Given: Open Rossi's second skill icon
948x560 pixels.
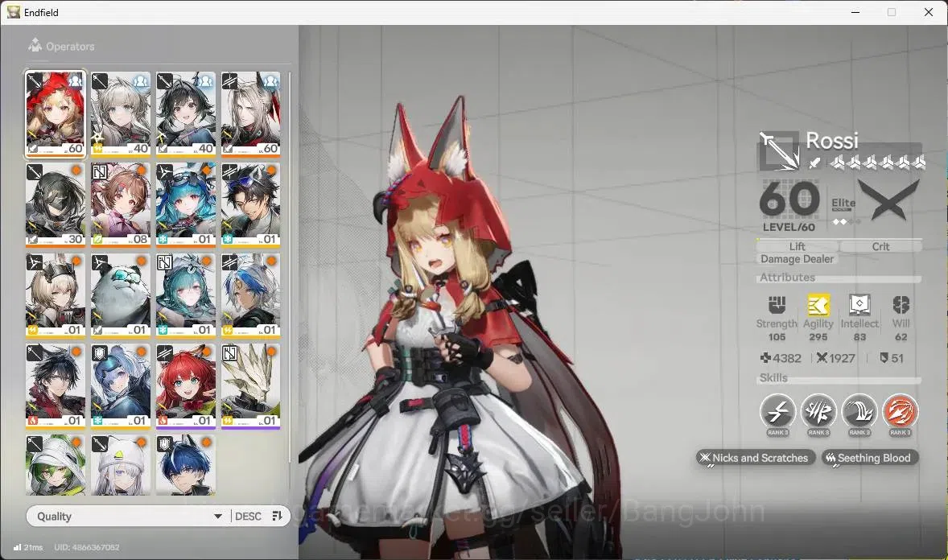Looking at the screenshot, I should pyautogui.click(x=818, y=413).
